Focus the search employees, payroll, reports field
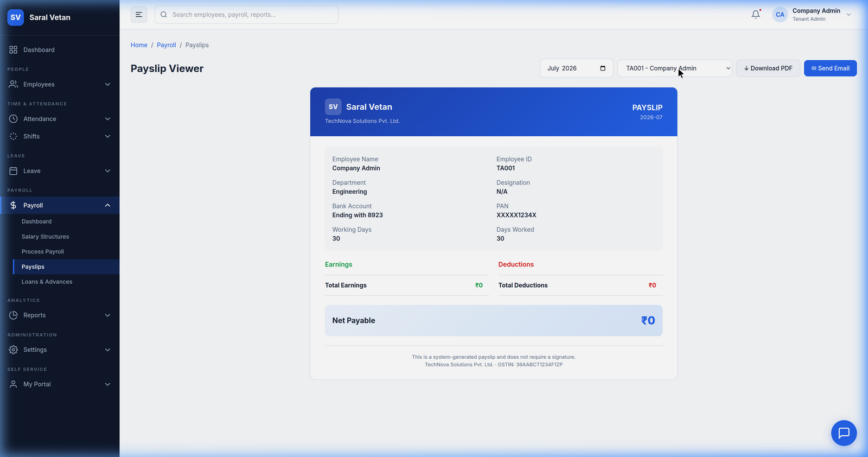This screenshot has width=868, height=457. [246, 15]
